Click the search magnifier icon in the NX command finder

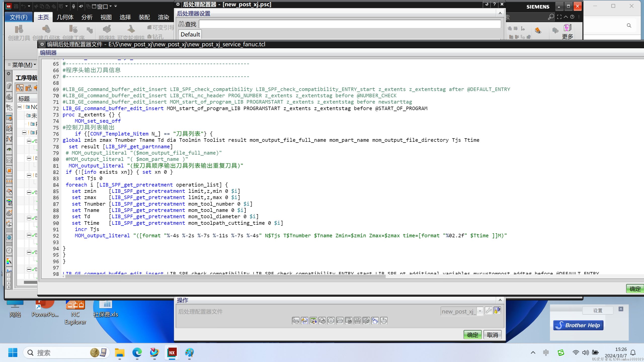pos(551,17)
